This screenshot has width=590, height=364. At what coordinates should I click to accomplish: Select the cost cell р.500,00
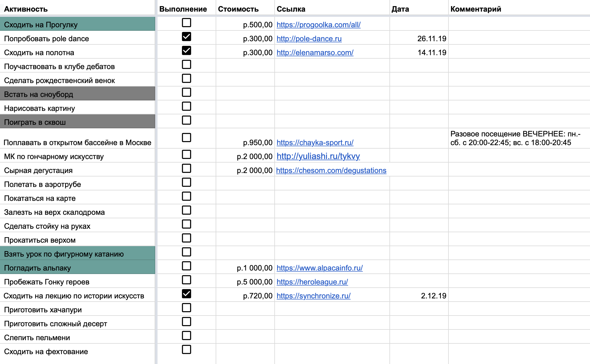click(245, 24)
